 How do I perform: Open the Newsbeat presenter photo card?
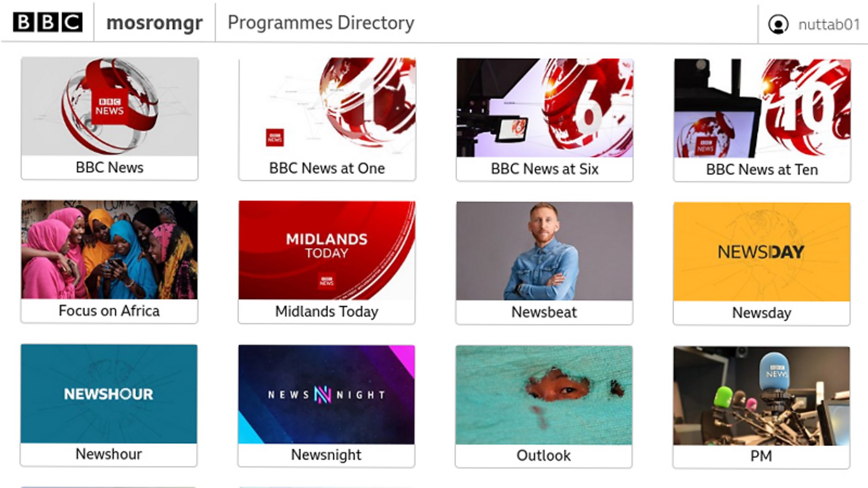click(x=544, y=251)
